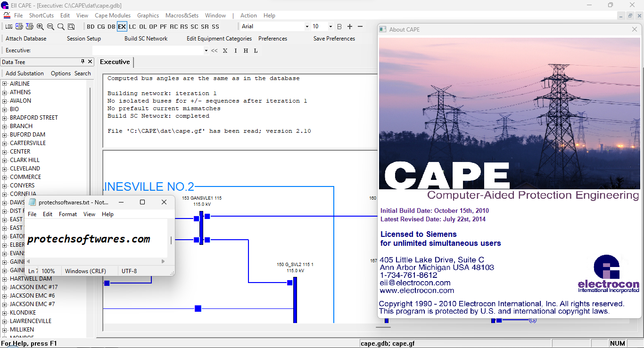Viewport: 644px width, 348px height.
Task: Click the zoom in magnifier icon
Action: [x=40, y=27]
